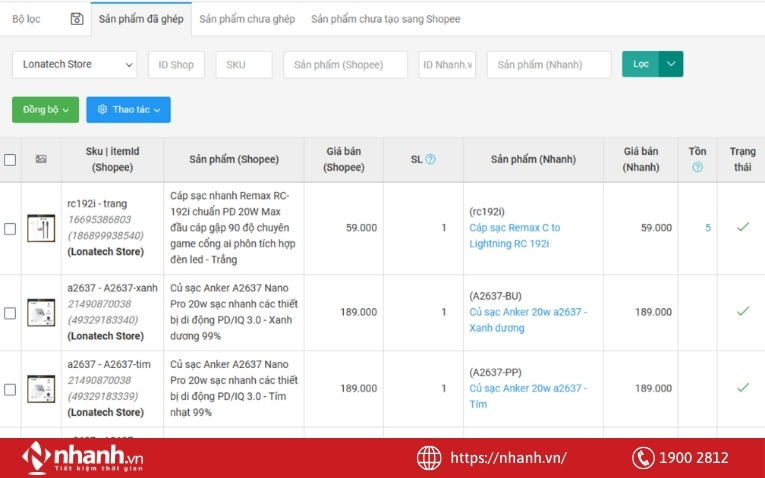Click the Trạng thái column header
The image size is (765, 478).
[x=743, y=159]
